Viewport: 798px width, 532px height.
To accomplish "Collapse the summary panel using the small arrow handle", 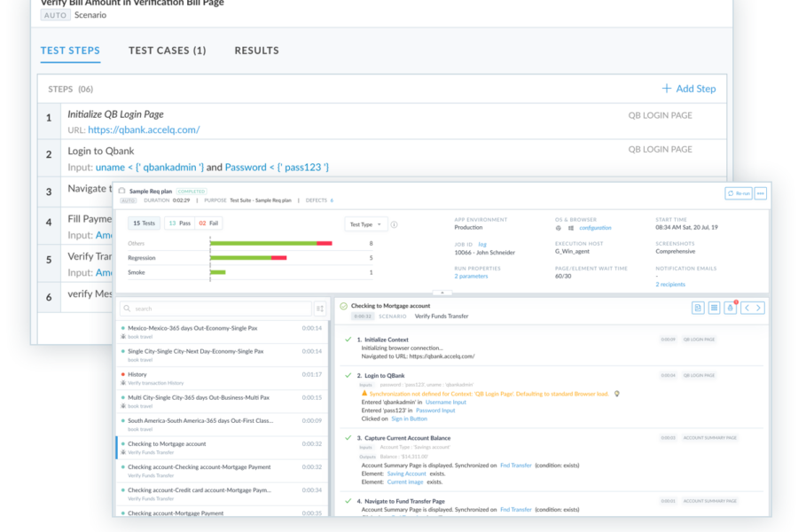I will tap(441, 292).
